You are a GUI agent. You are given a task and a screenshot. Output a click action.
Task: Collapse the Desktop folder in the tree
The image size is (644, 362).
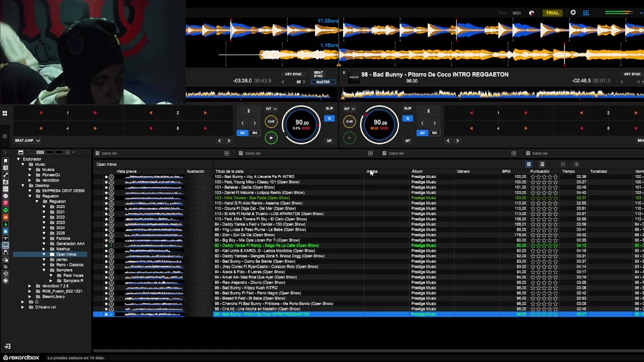(x=23, y=186)
